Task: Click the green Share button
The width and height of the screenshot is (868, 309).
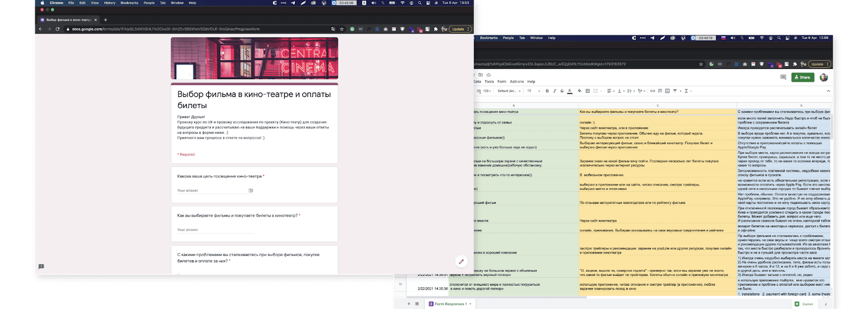Action: 802,78
